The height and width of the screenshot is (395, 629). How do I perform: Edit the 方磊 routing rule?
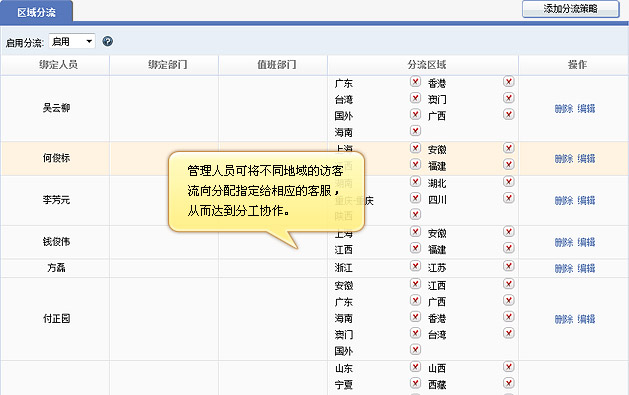(586, 268)
